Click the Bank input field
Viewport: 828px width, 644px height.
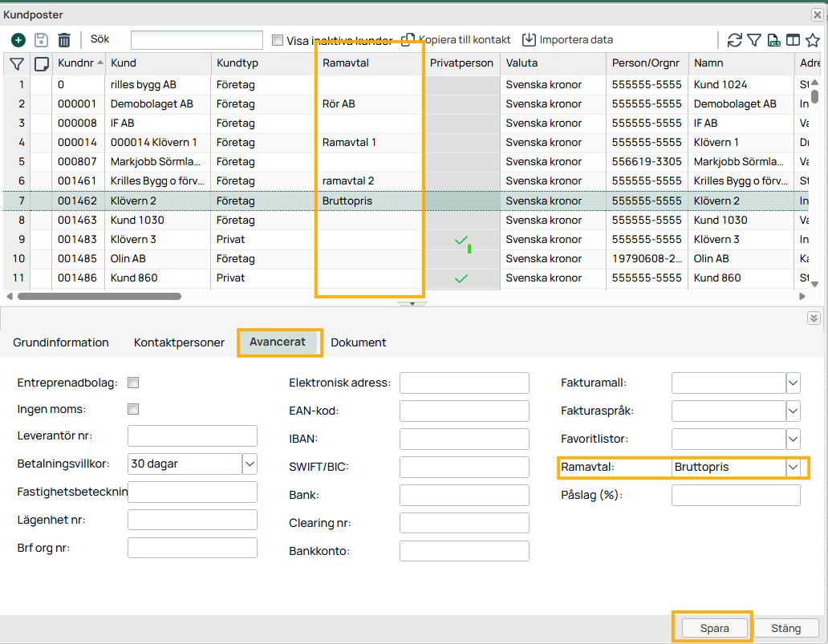(x=465, y=495)
